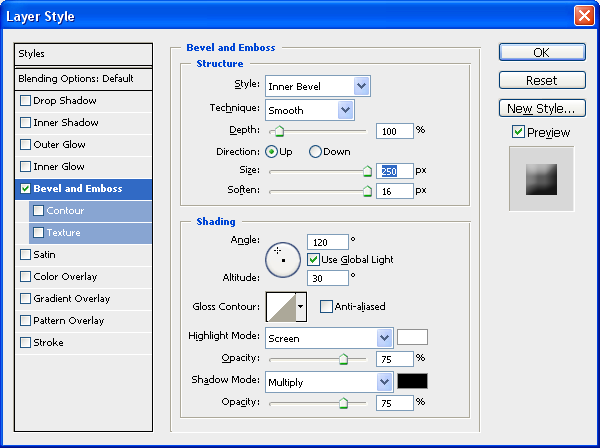Open the Style dropdown showing Inner Bevel

click(x=318, y=86)
